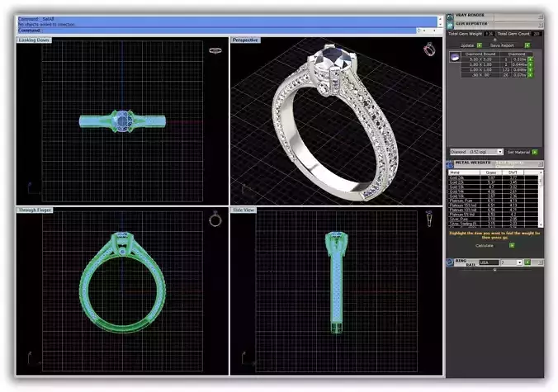This screenshot has height=392, width=558.
Task: Click the rendered ring in Perspective viewport
Action: point(334,125)
